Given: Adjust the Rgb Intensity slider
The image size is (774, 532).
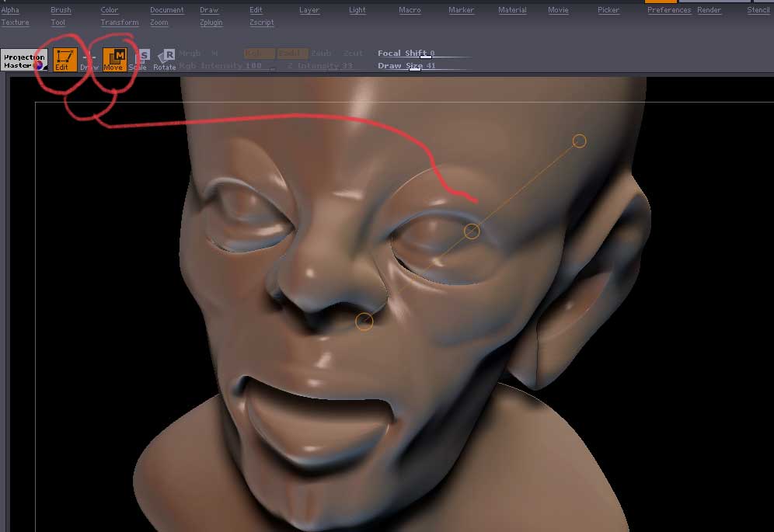Looking at the screenshot, I should (x=227, y=66).
